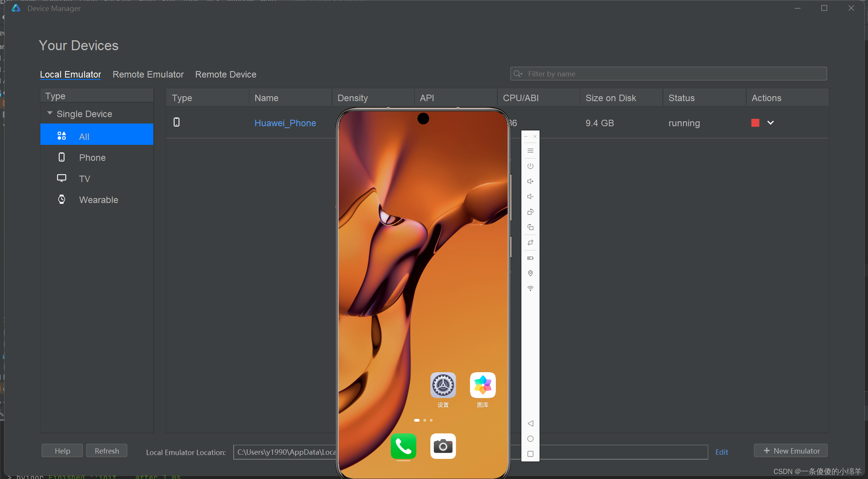The width and height of the screenshot is (868, 479).
Task: Click the rotate screen icon on emulator
Action: click(530, 212)
